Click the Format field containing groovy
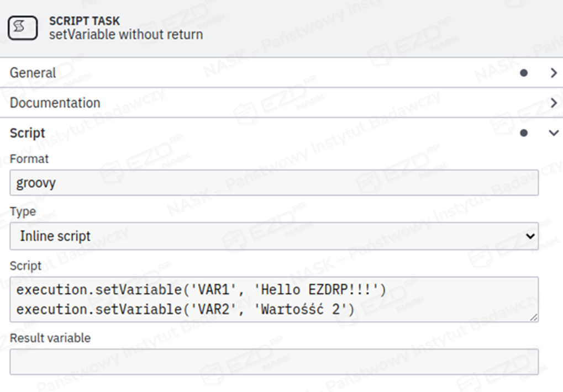Viewport: 563px width, 392px height. coord(273,183)
